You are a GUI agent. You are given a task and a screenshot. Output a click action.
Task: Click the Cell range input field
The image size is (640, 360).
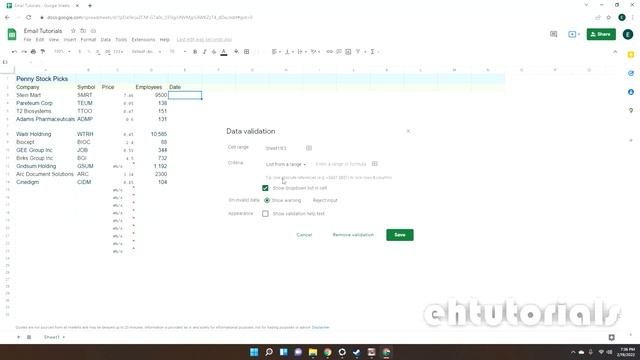[284, 148]
